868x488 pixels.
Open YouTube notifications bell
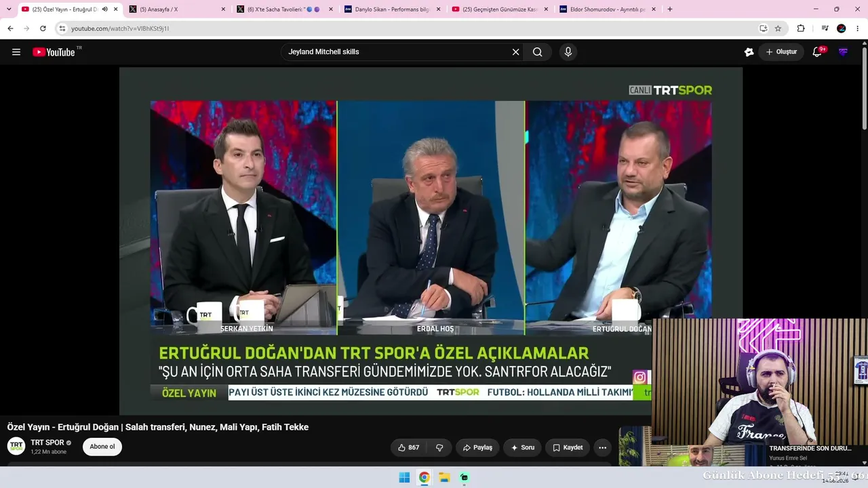pos(818,52)
